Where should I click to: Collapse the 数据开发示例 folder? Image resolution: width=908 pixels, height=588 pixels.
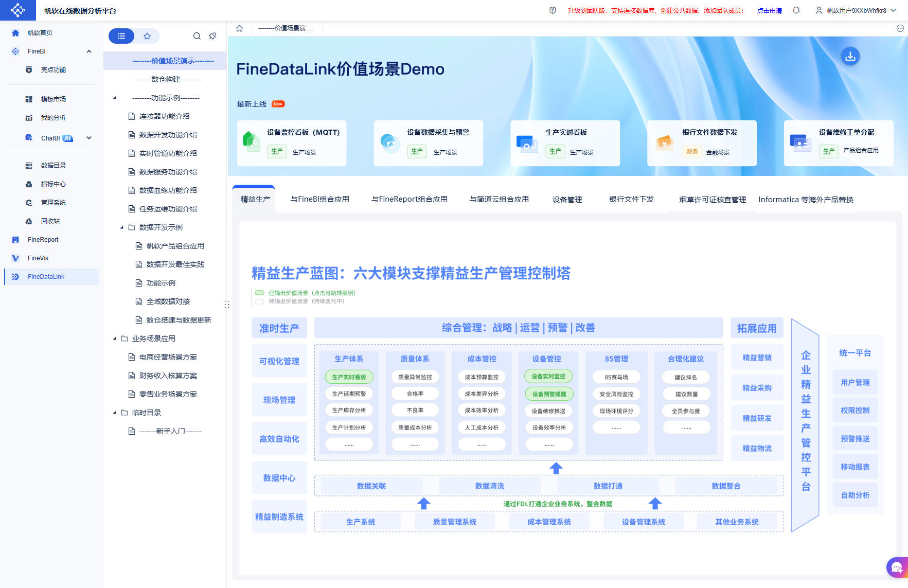coord(122,227)
